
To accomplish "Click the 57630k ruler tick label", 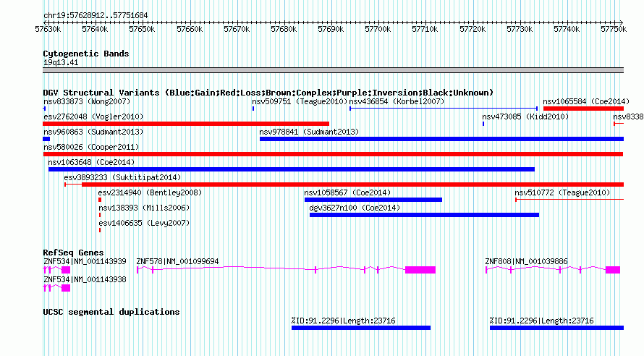I will coord(48,29).
